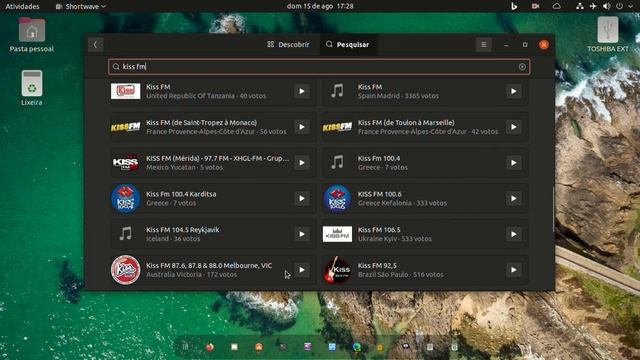Click the music note icon for Kiss Fm 100.4 Greece
The width and height of the screenshot is (640, 360).
337,162
